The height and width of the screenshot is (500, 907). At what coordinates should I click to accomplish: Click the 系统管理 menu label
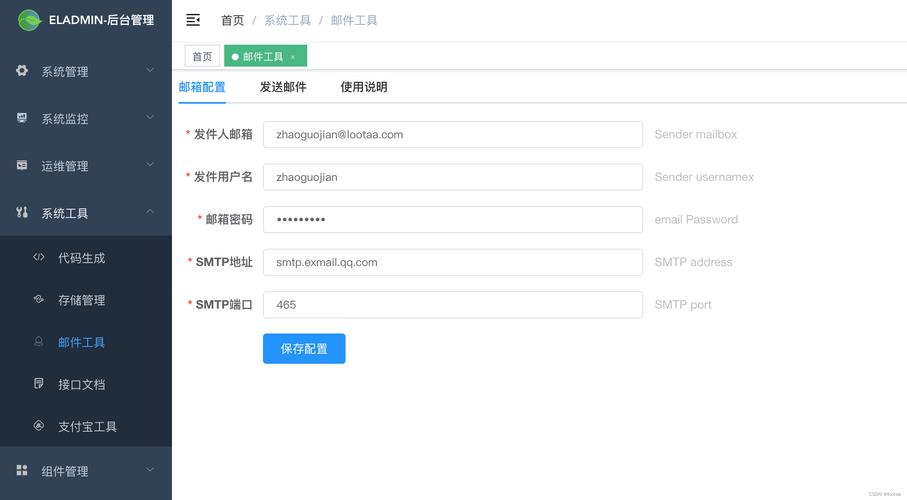[65, 72]
